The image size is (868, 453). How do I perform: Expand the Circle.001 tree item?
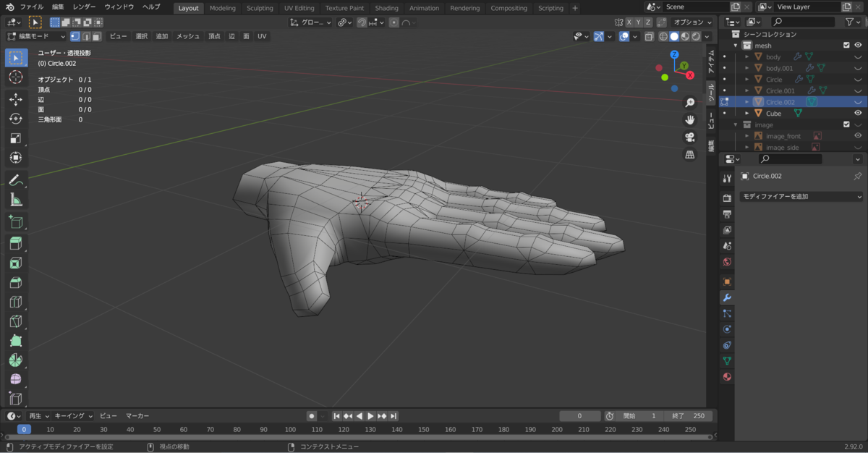[x=747, y=90]
